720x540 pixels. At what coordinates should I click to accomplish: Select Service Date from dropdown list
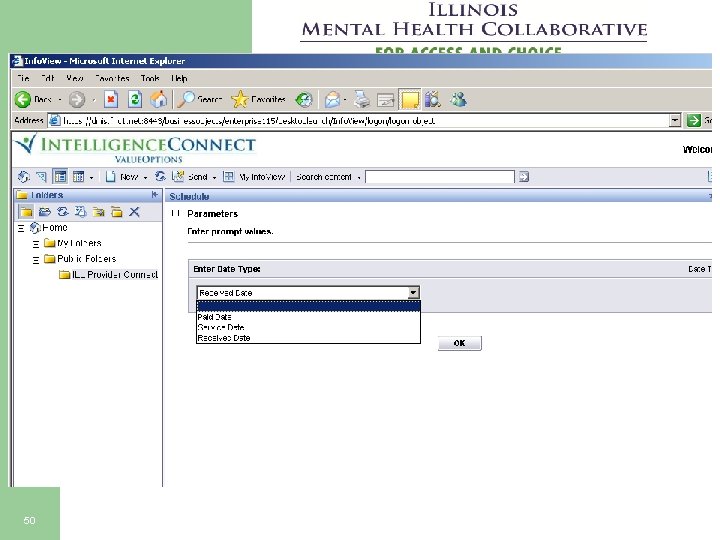[x=308, y=327]
